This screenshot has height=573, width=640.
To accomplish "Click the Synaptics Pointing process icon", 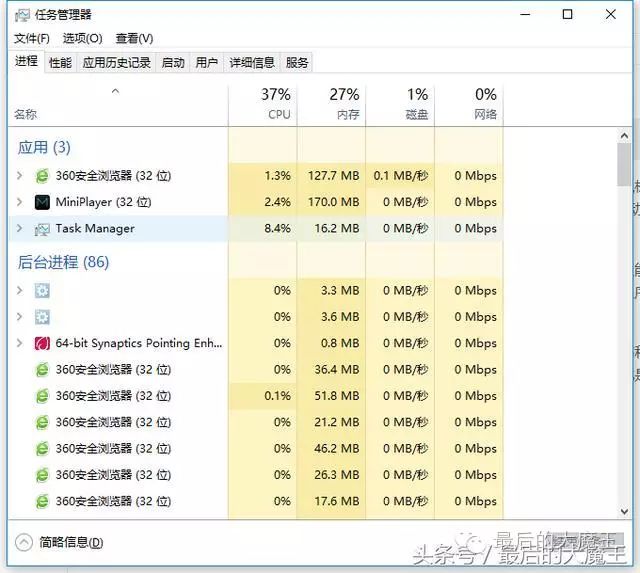I will coord(42,343).
